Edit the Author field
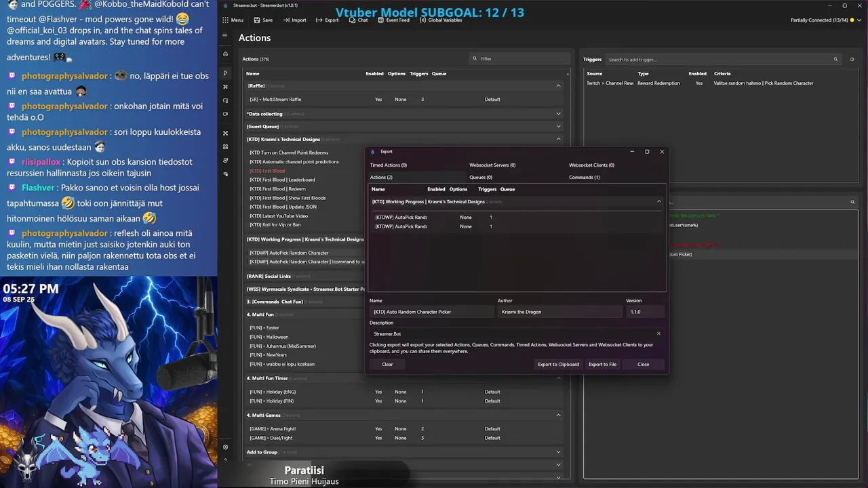868x488 pixels. coord(560,312)
